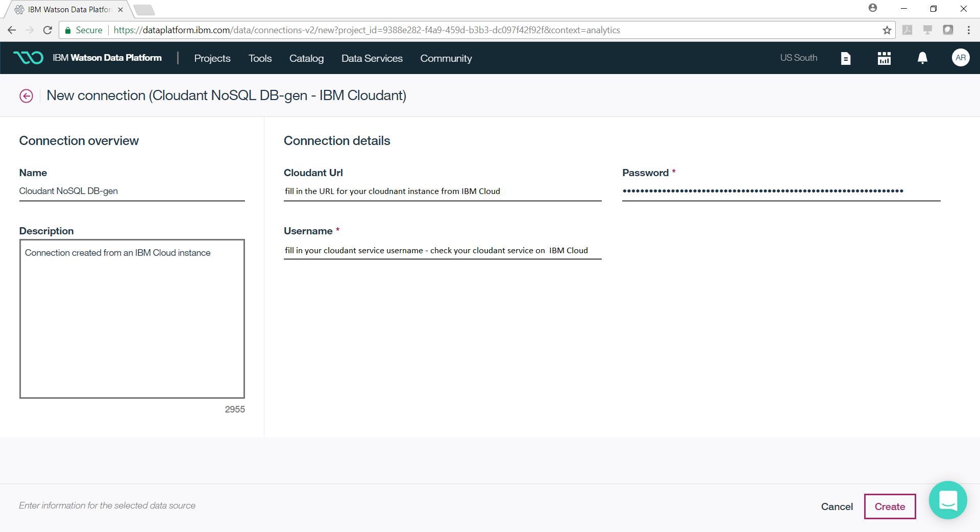Click the Create button
The image size is (980, 532).
890,506
